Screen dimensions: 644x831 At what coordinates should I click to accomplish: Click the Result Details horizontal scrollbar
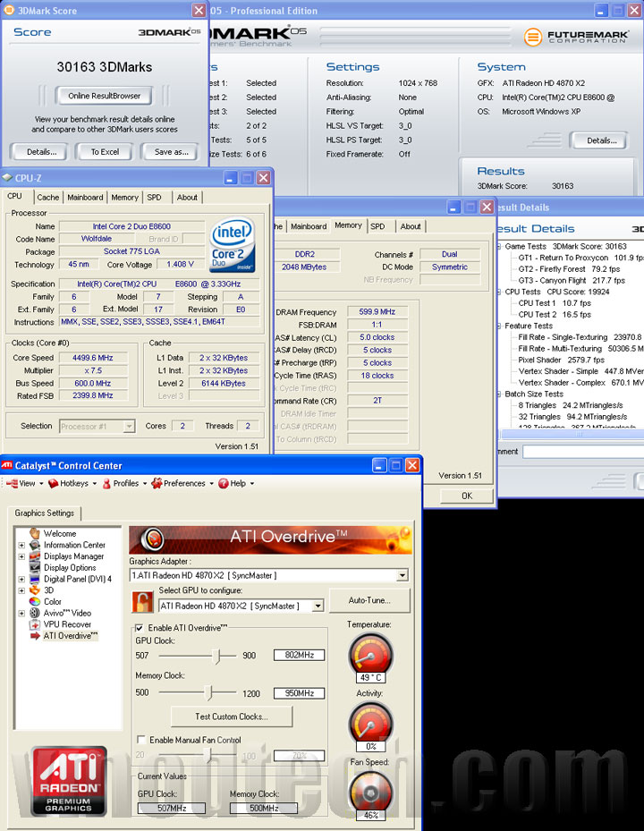pyautogui.click(x=572, y=434)
